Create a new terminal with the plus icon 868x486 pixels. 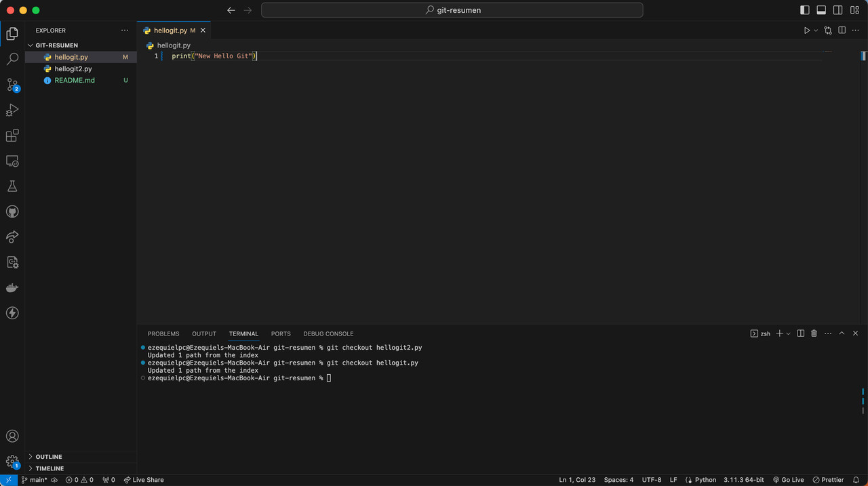pos(780,333)
